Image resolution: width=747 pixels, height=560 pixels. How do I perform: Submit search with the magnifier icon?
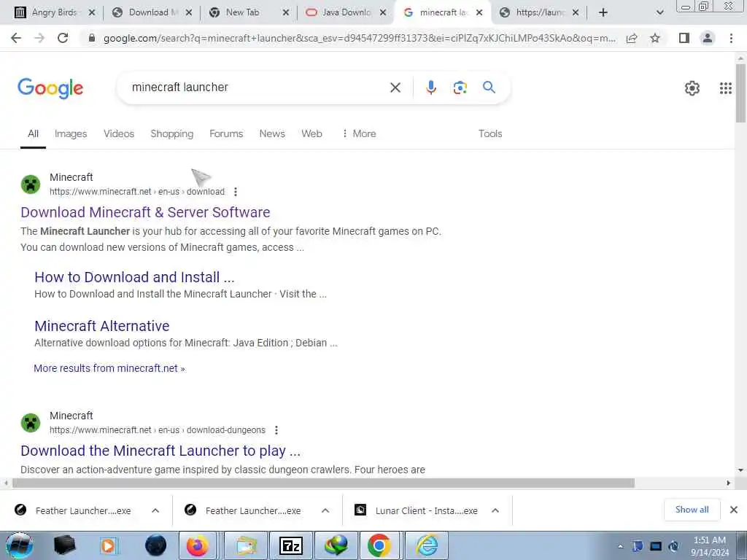coord(489,87)
